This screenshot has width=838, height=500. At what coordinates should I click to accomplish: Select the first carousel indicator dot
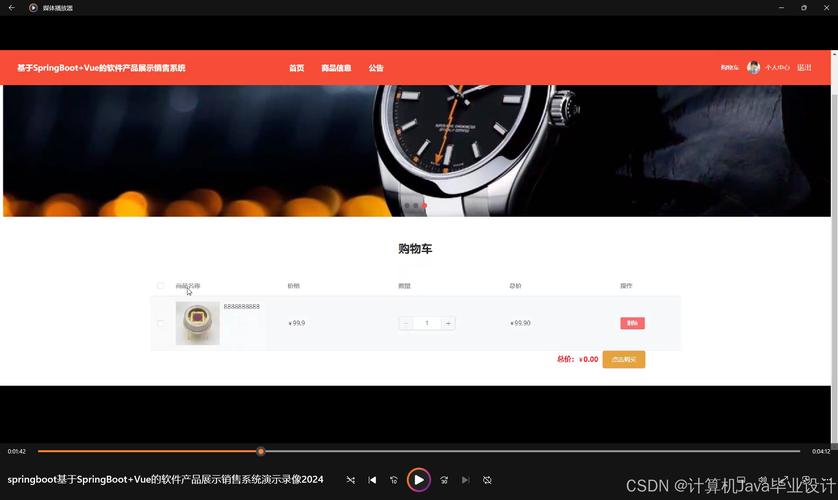[x=407, y=205]
